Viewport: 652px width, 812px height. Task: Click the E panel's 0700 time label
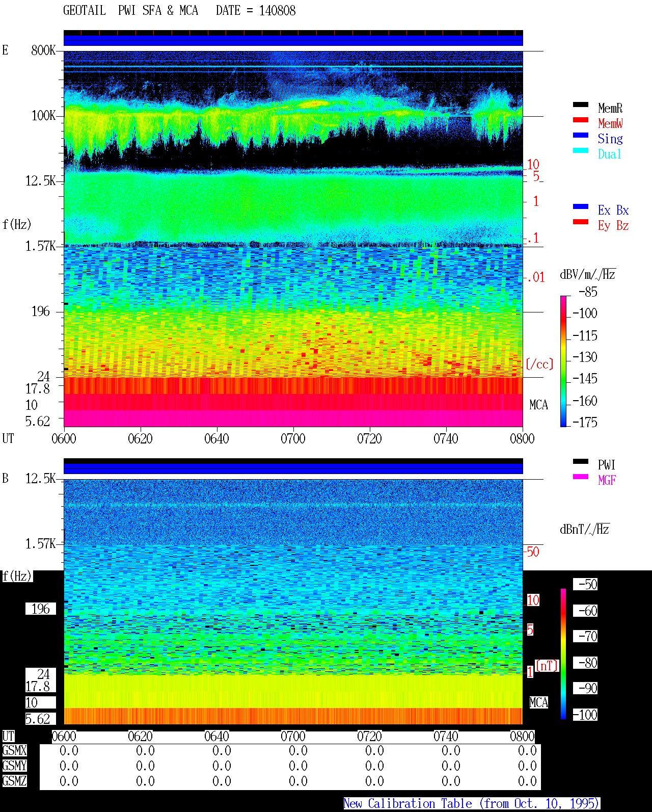293,439
